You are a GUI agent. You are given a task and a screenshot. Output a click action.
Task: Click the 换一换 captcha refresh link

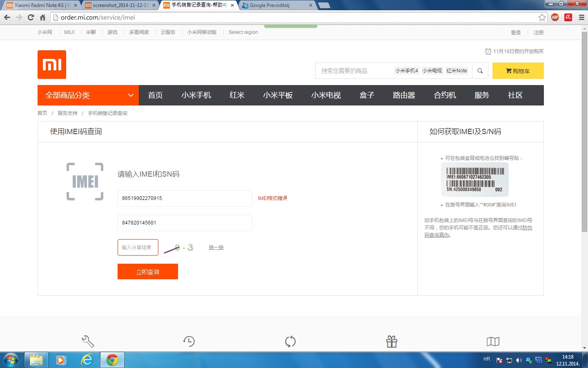click(216, 247)
